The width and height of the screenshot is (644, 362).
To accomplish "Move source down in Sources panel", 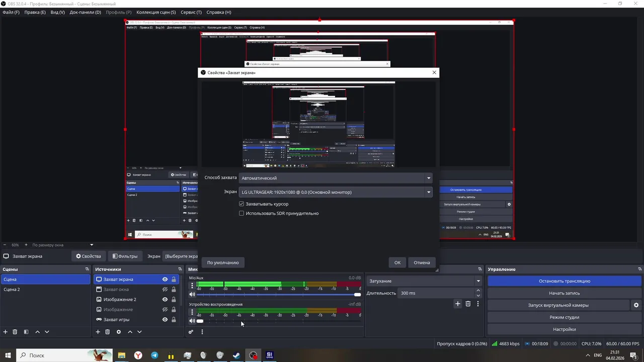I will point(139,332).
